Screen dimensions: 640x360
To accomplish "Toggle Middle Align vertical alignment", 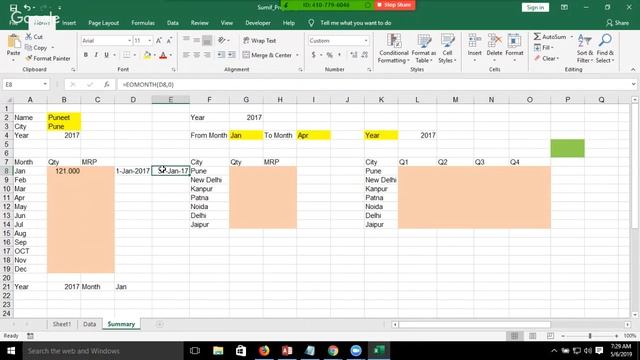I will (196, 40).
